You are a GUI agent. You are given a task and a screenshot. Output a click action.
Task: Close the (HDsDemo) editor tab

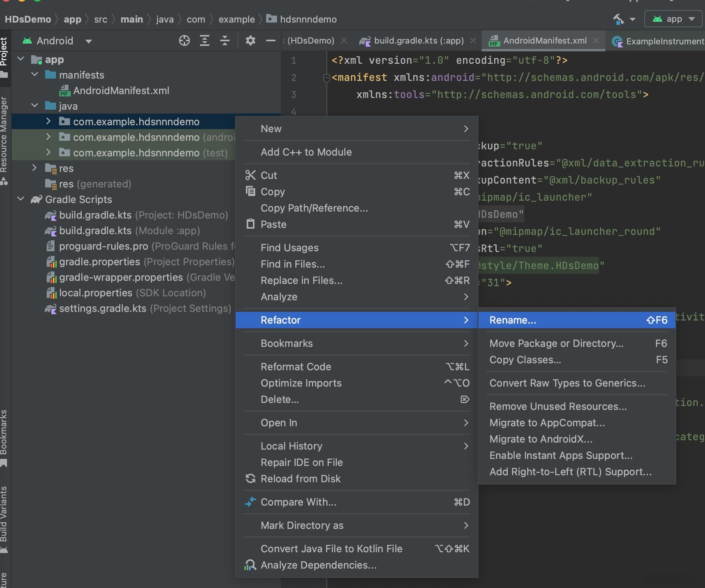point(344,40)
